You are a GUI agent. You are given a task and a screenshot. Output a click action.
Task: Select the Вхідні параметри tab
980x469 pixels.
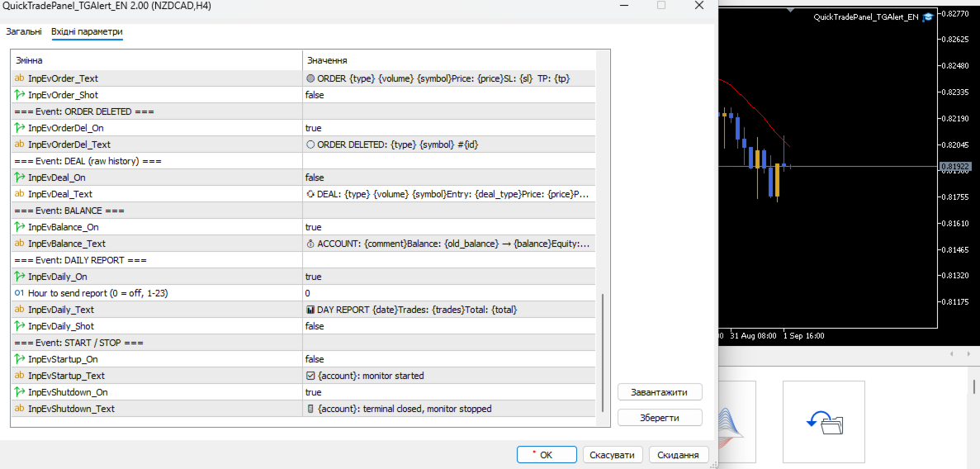click(x=87, y=31)
